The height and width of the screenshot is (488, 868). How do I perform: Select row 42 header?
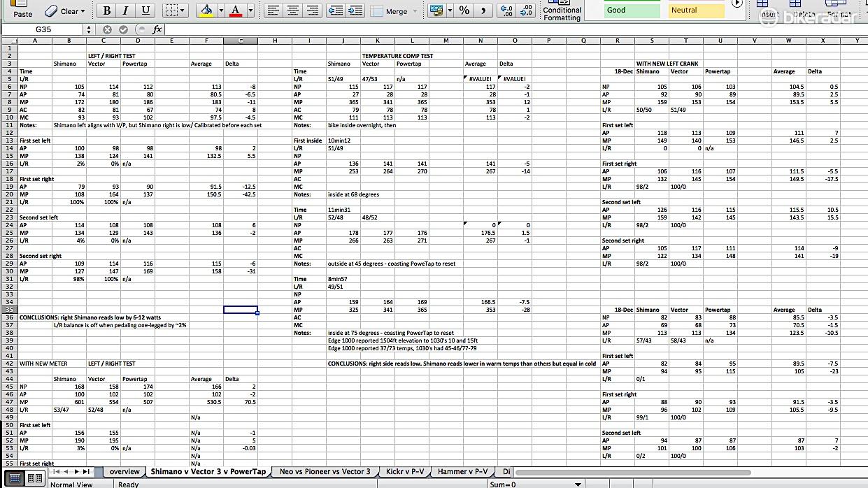(x=8, y=364)
